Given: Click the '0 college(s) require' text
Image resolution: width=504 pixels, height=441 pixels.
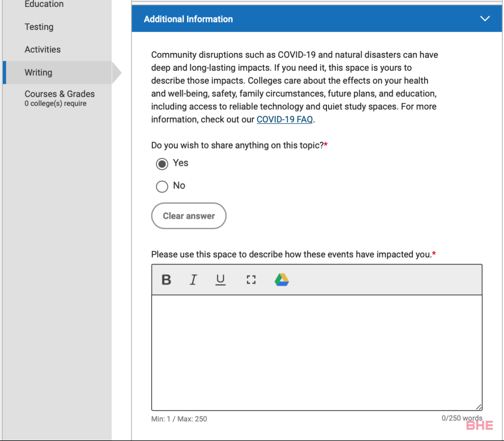Looking at the screenshot, I should 55,103.
